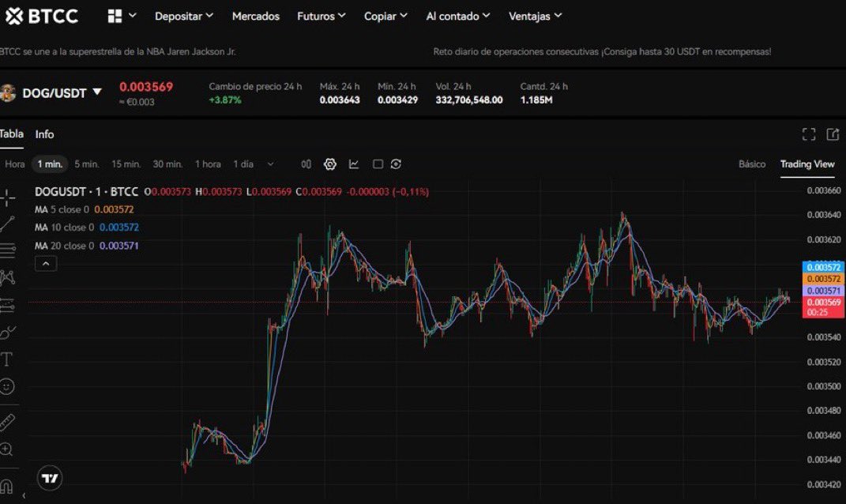Viewport: 846px width, 504px height.
Task: Switch to the Tabla tab
Action: [11, 134]
